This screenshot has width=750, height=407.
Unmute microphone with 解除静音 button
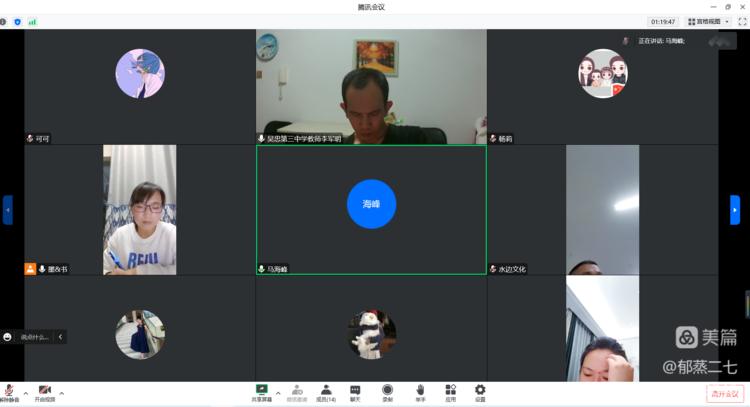[x=9, y=391]
